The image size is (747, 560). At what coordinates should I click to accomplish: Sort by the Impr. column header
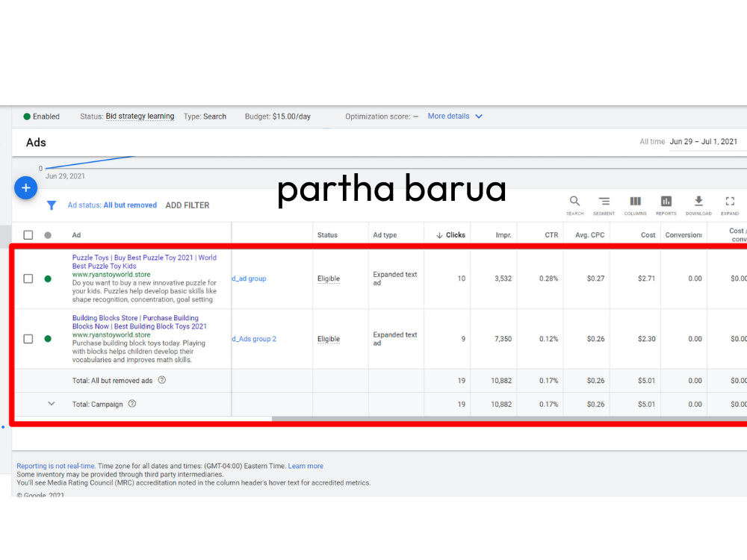[503, 234]
